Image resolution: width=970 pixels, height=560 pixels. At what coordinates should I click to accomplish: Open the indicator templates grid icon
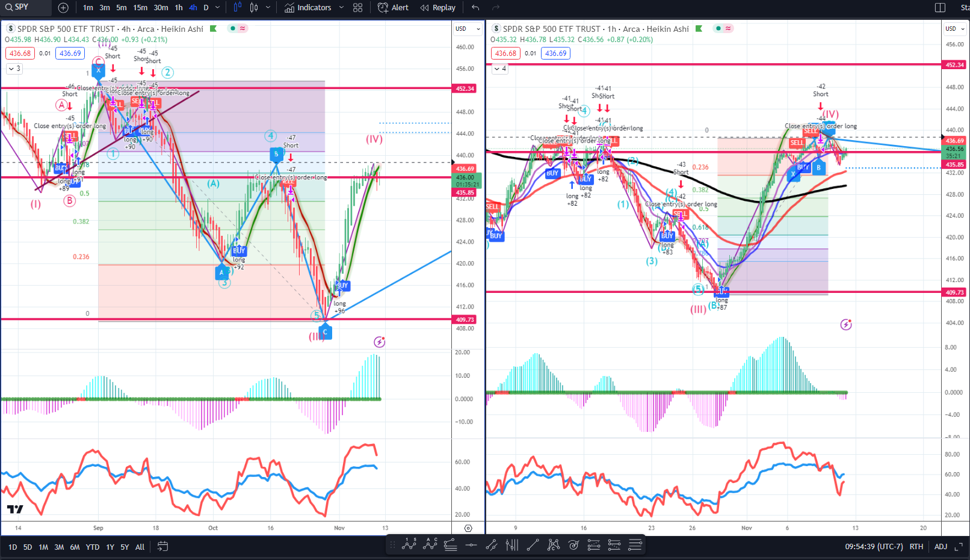coord(358,8)
